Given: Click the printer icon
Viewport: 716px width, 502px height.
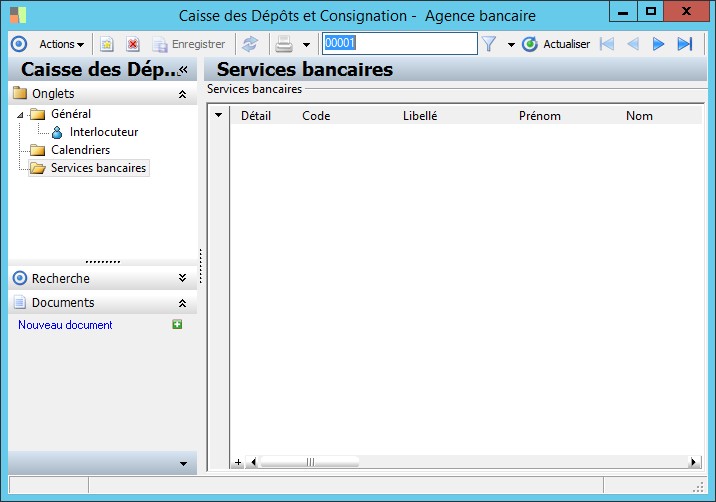Looking at the screenshot, I should (284, 44).
